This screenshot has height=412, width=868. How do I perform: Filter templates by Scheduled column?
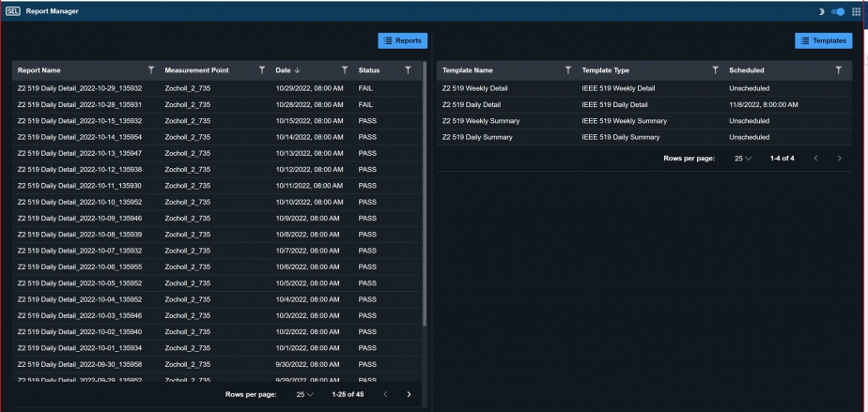click(x=838, y=70)
